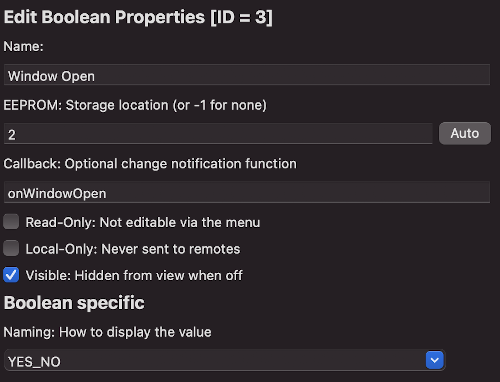The image size is (500, 382).
Task: Click the Name: label
Action: 23,46
